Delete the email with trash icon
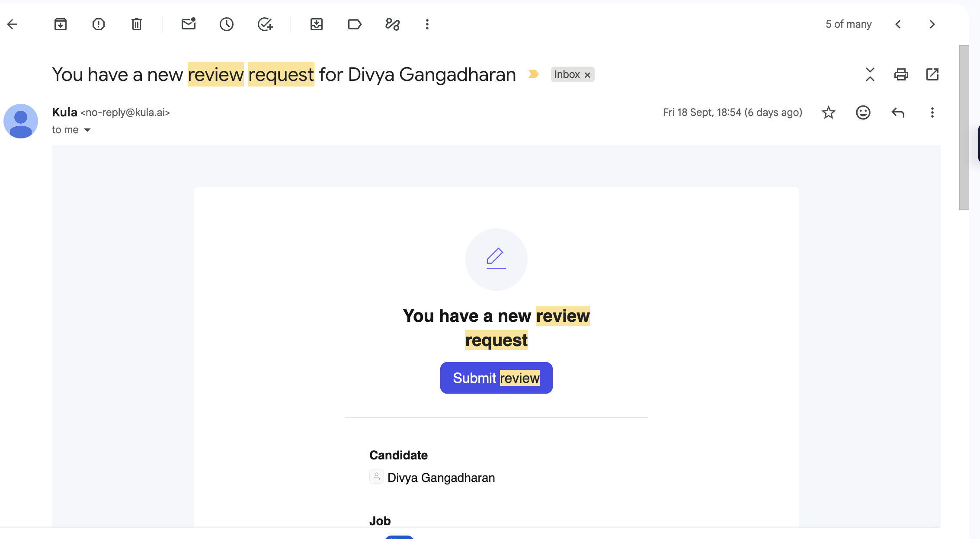The image size is (980, 539). coord(137,24)
